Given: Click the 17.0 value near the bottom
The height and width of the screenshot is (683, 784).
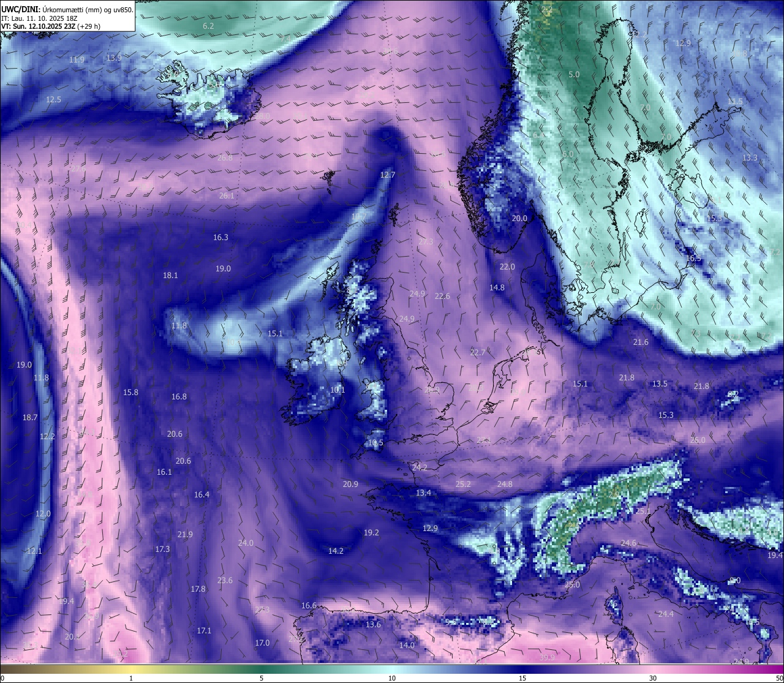Looking at the screenshot, I should pos(262,643).
